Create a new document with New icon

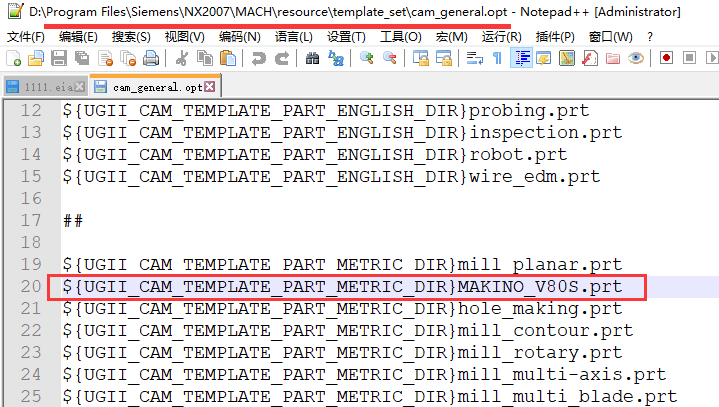click(x=13, y=58)
